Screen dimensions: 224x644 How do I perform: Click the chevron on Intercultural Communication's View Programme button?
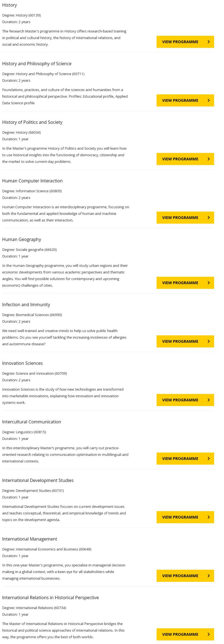click(209, 459)
